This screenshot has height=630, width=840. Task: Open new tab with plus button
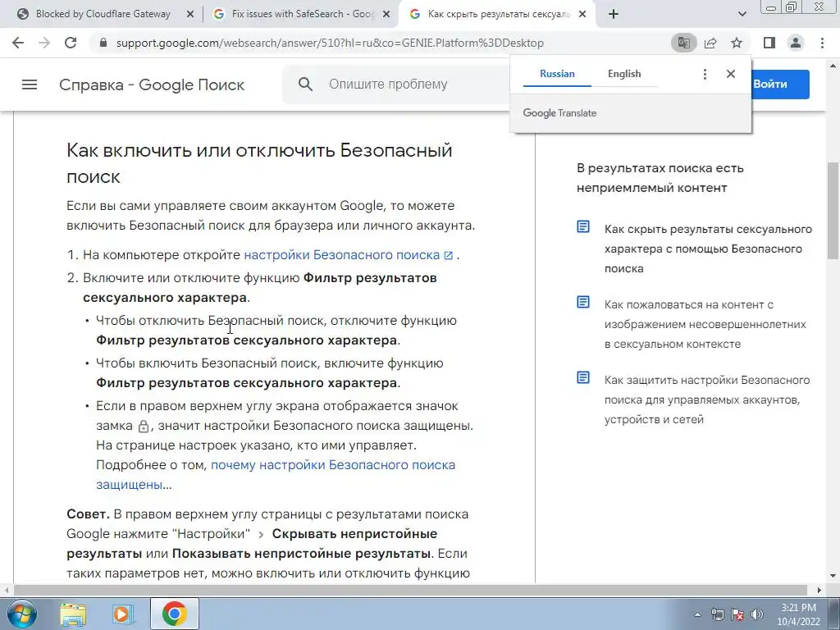(x=614, y=15)
